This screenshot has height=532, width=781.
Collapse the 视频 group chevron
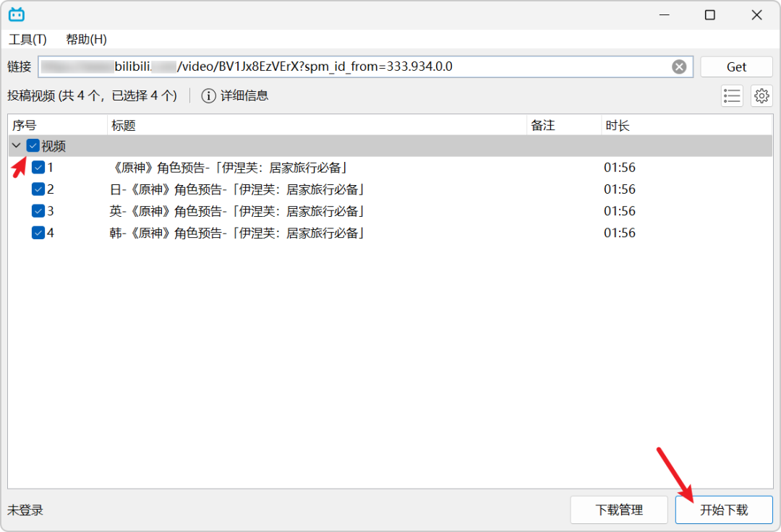(17, 146)
